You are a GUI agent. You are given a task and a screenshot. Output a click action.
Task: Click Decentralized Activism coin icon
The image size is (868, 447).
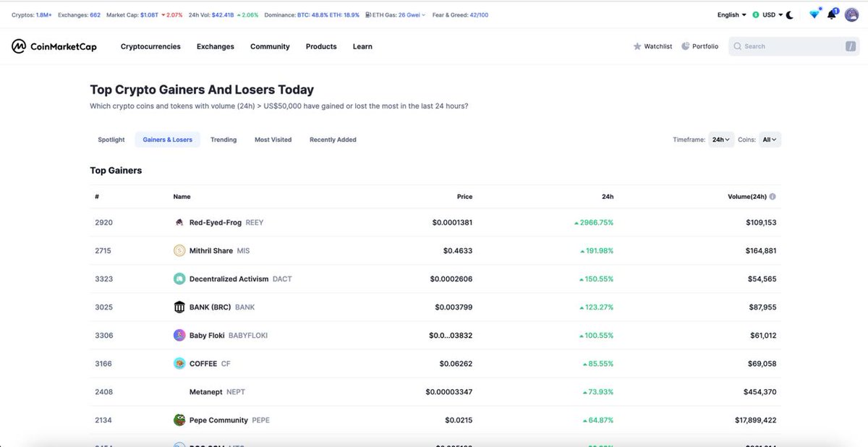pos(179,279)
